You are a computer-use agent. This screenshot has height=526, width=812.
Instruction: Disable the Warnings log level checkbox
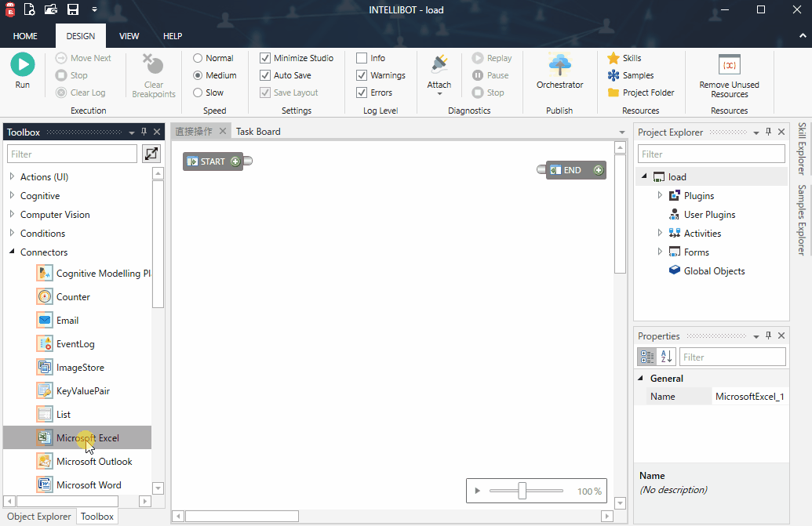(x=362, y=74)
